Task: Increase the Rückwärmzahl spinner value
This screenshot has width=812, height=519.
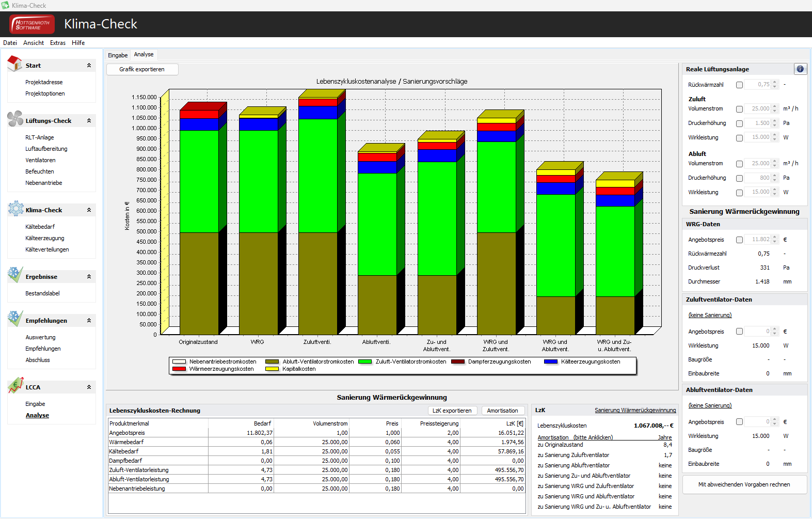Action: pos(774,83)
